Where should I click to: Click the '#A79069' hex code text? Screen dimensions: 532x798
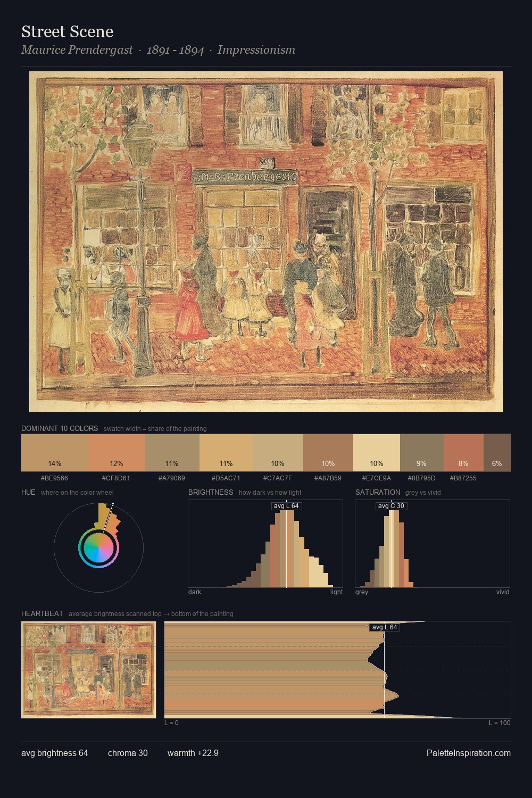tap(172, 478)
